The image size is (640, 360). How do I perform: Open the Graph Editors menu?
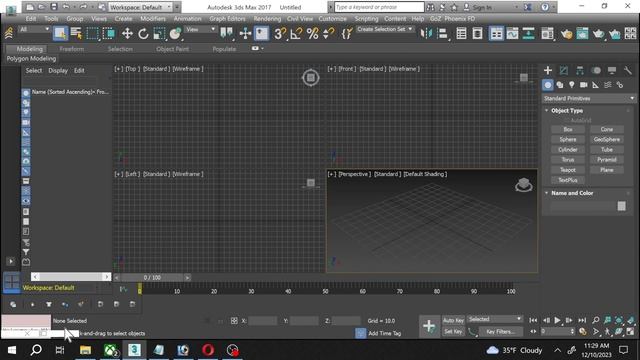click(x=227, y=19)
